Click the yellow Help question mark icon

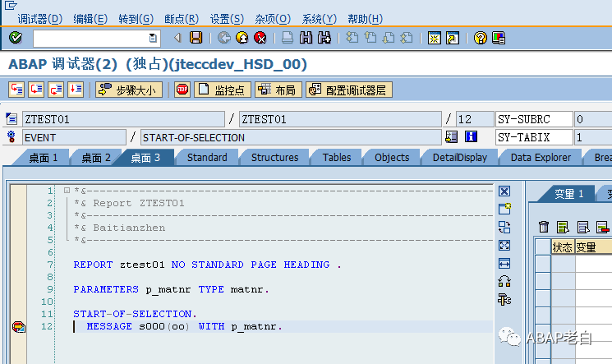[481, 38]
